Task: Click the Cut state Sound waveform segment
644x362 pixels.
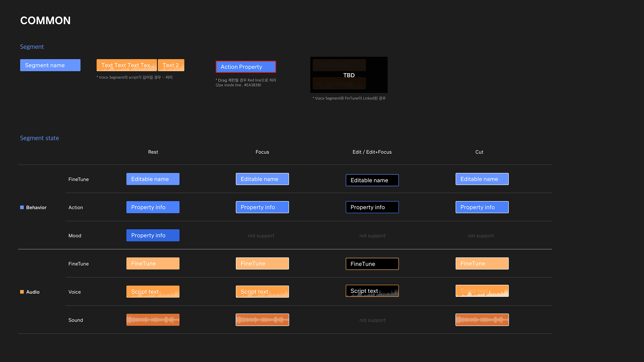Action: point(482,320)
